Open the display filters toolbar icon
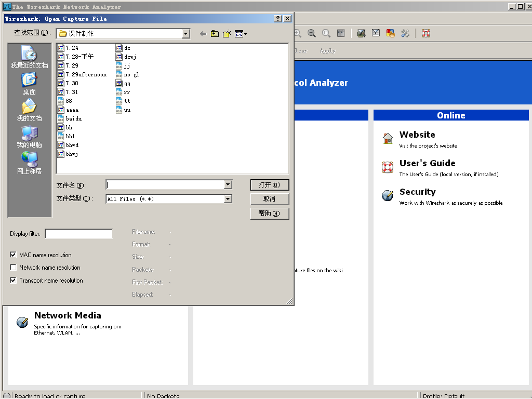Screen dimensions: 532x399 click(x=376, y=33)
